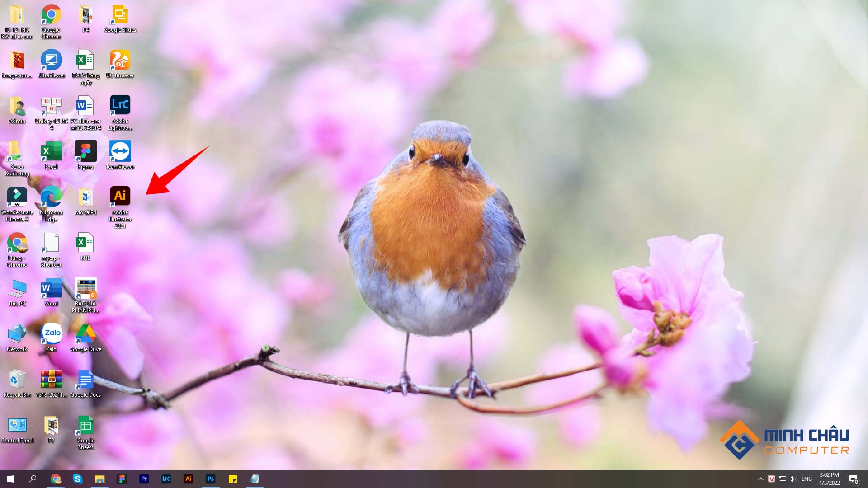Select the Microsoft Edge desktop icon
Image resolution: width=868 pixels, height=488 pixels.
tap(51, 204)
